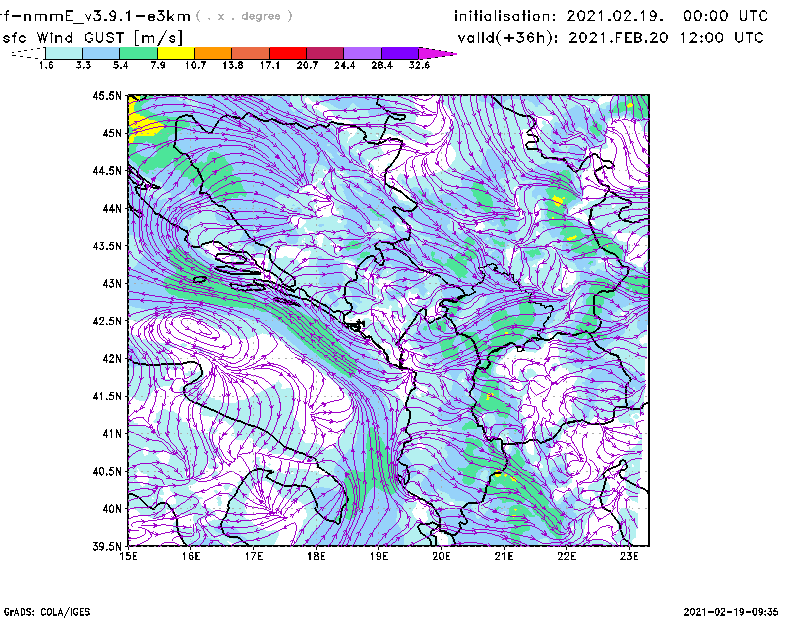This screenshot has width=800, height=618.
Task: Click the violet legend swatch between 28.4 and 32.6
Action: (x=400, y=53)
